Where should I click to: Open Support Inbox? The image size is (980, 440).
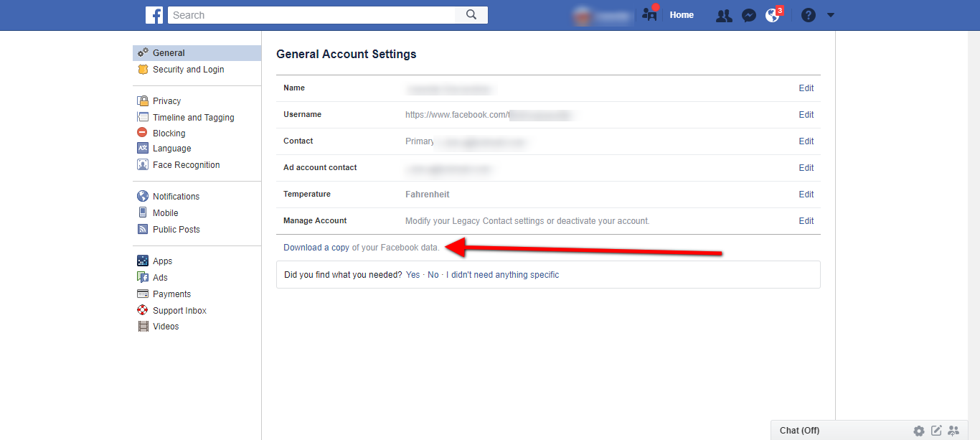179,311
